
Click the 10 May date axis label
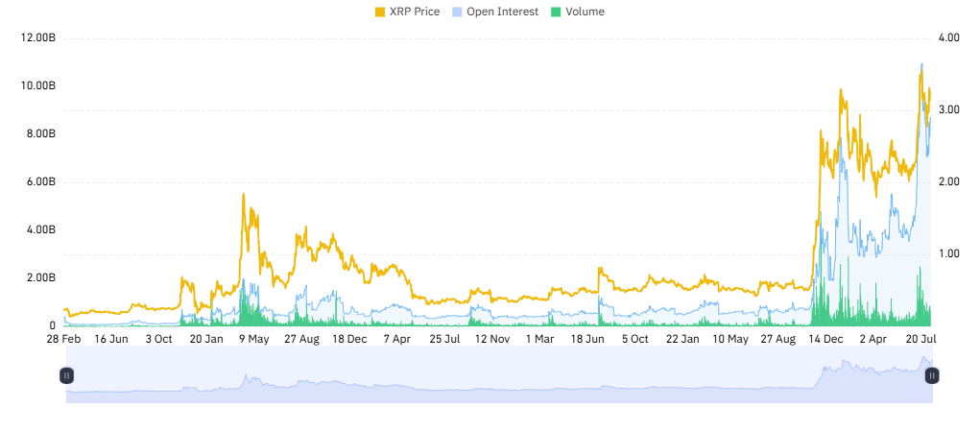pyautogui.click(x=730, y=339)
